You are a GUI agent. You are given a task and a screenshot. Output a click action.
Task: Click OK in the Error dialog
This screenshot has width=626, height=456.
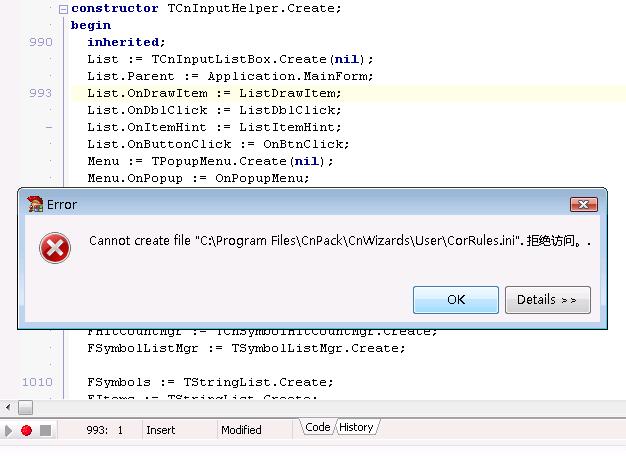click(456, 299)
